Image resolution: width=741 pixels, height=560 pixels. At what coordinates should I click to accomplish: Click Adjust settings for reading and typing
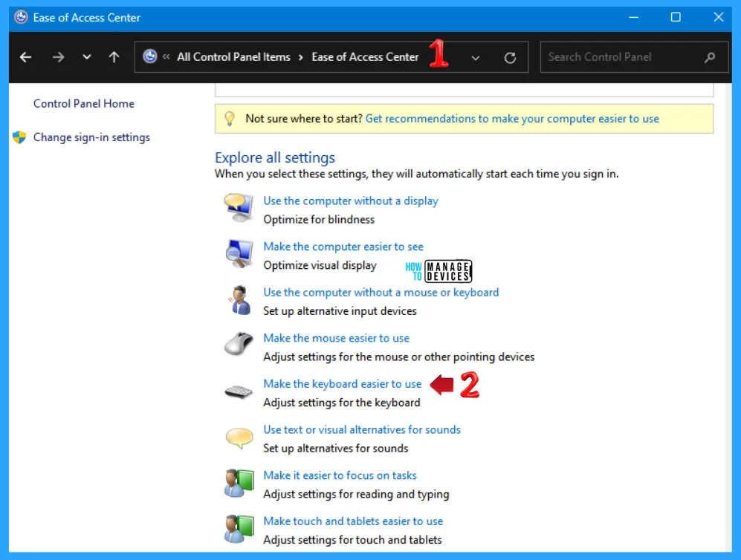pos(356,495)
